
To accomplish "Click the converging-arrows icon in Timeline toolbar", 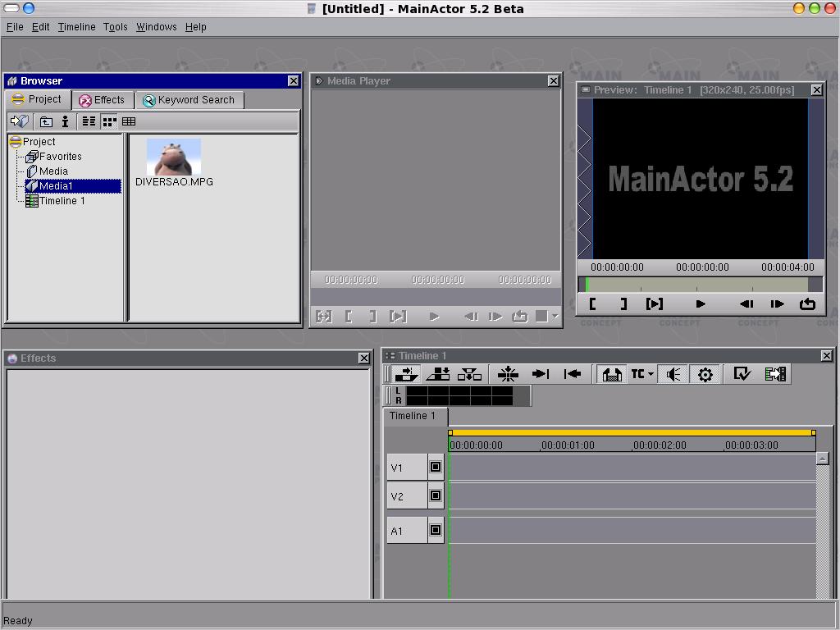I will (x=508, y=374).
